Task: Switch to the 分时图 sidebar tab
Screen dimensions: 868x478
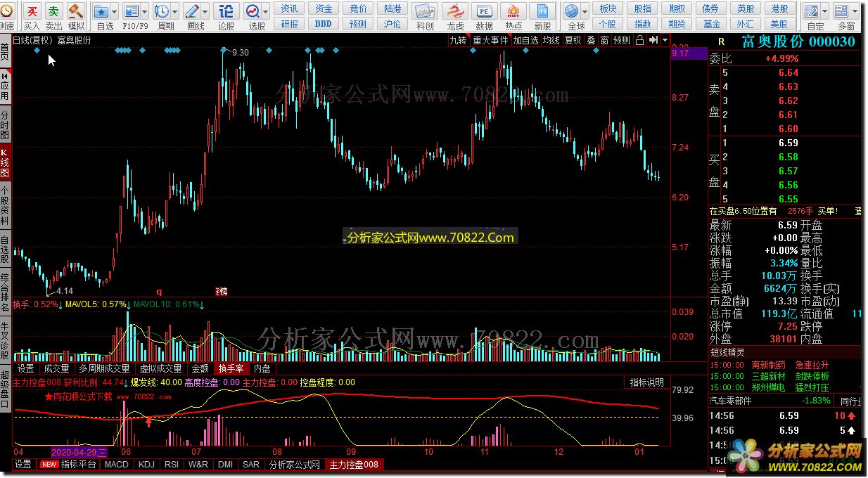Action: point(5,124)
